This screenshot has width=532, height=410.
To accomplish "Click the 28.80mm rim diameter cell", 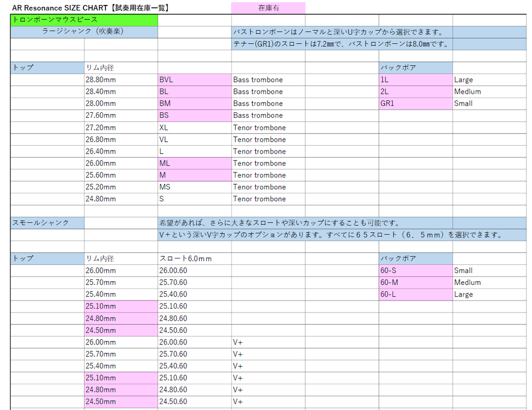I will point(121,80).
